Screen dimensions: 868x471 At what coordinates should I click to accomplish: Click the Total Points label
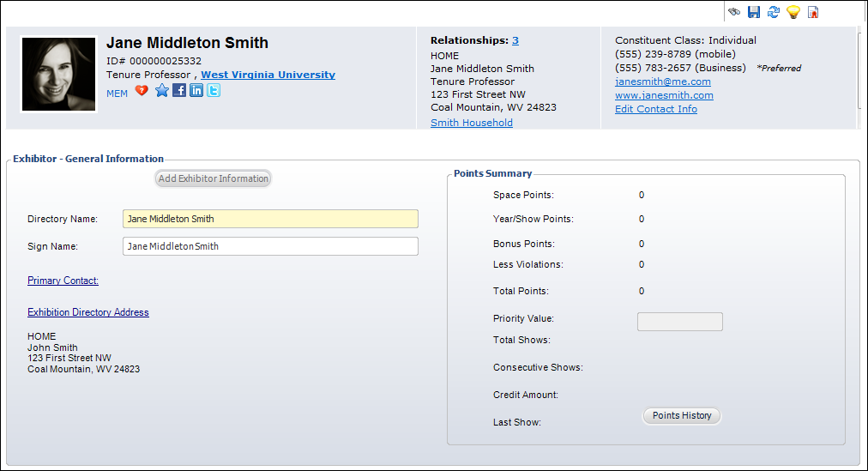(x=521, y=291)
